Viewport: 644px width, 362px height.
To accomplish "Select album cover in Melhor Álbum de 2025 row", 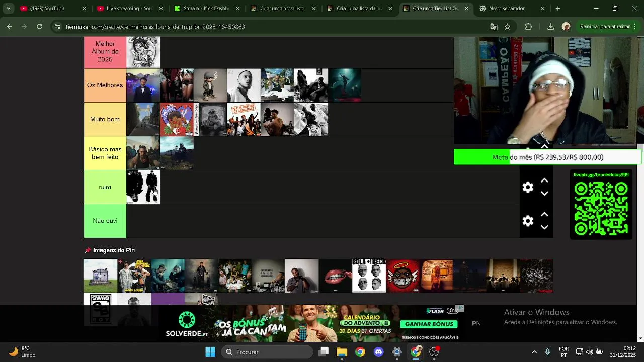I will (x=143, y=51).
